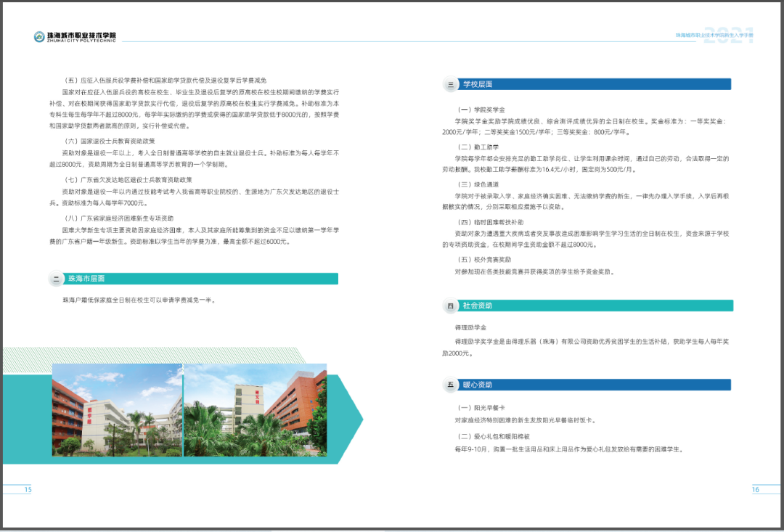784x532 pixels.
Task: Click sentence "珠海户籍低保家庭全日制在校生可以申请学费减免一半"
Action: 139,300
